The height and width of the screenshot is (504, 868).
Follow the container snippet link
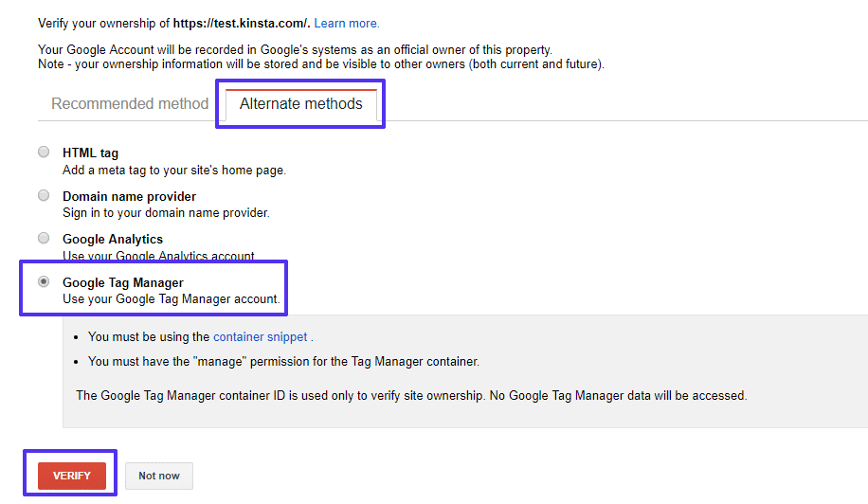click(x=261, y=337)
